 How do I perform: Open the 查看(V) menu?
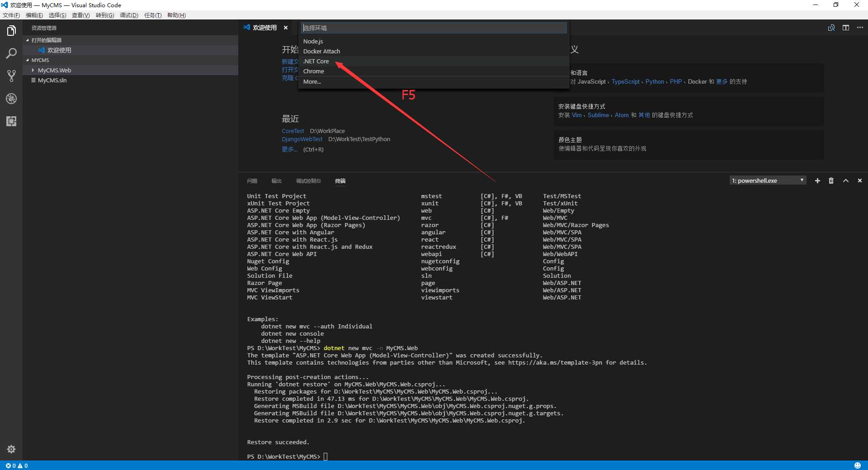click(81, 15)
